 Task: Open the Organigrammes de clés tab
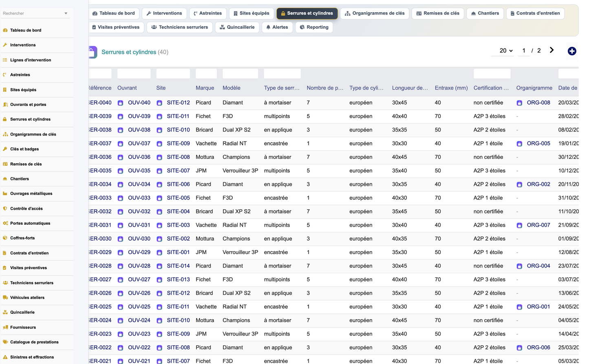click(375, 13)
